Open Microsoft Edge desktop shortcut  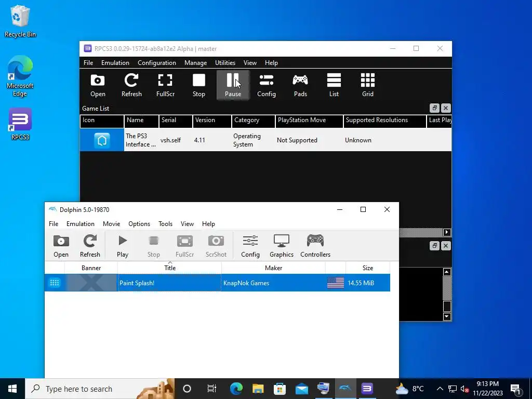tap(20, 76)
